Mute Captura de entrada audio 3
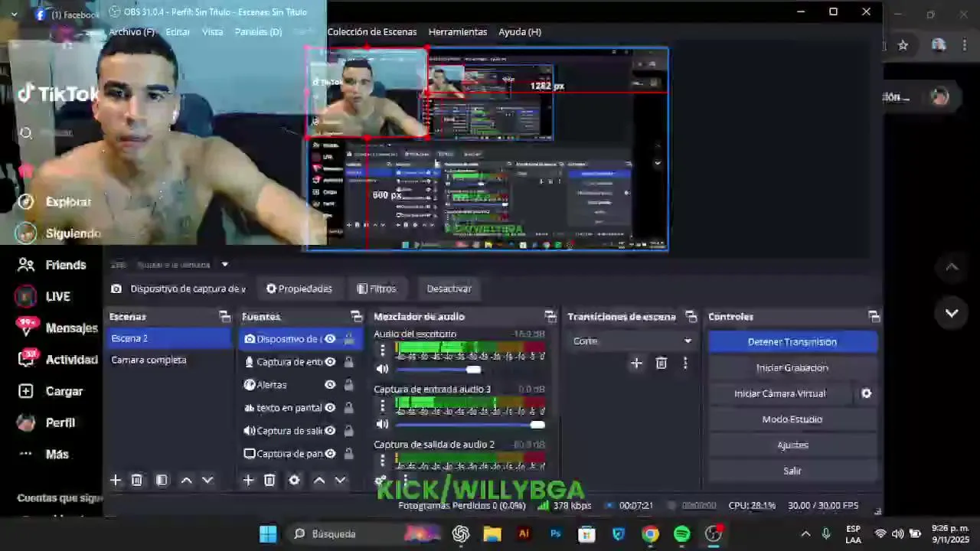 click(382, 424)
